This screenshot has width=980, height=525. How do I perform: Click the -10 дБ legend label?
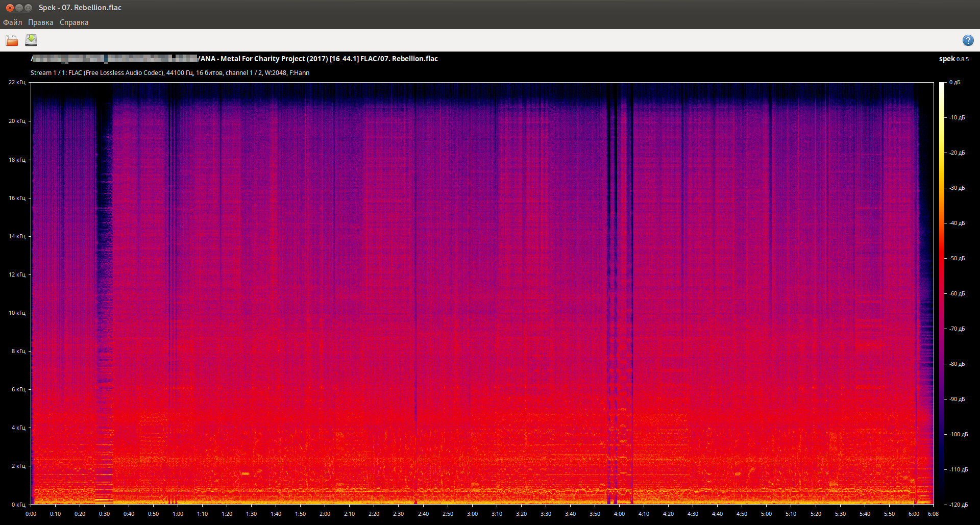[x=957, y=117]
